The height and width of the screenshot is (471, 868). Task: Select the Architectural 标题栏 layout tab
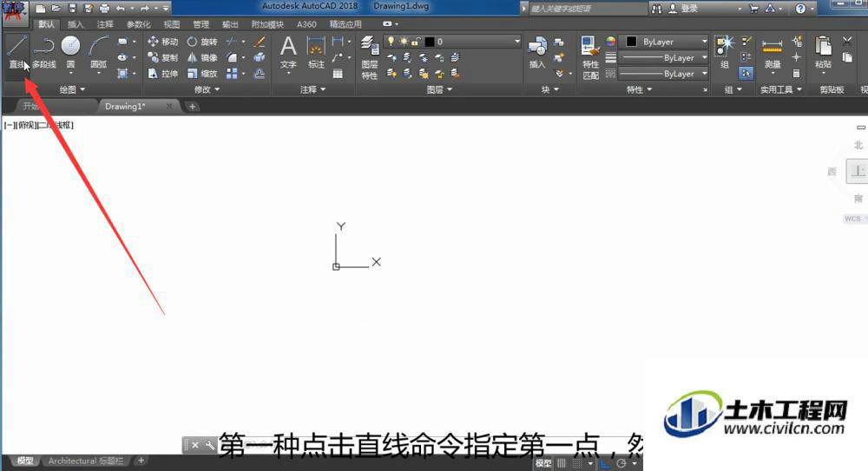coord(86,461)
